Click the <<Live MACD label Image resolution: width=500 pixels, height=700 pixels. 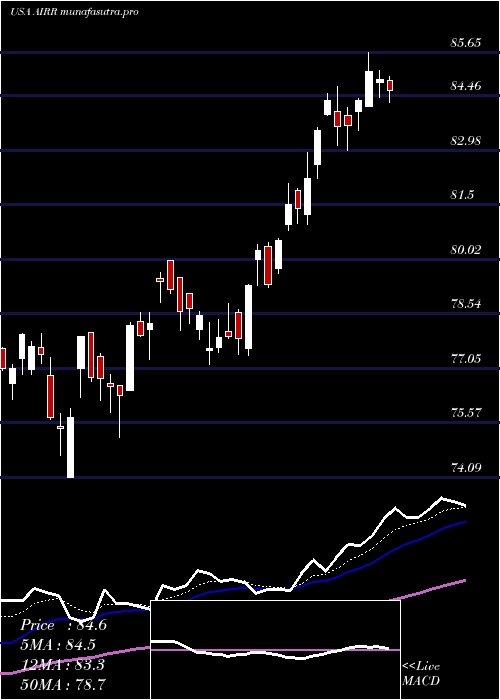pos(421,674)
